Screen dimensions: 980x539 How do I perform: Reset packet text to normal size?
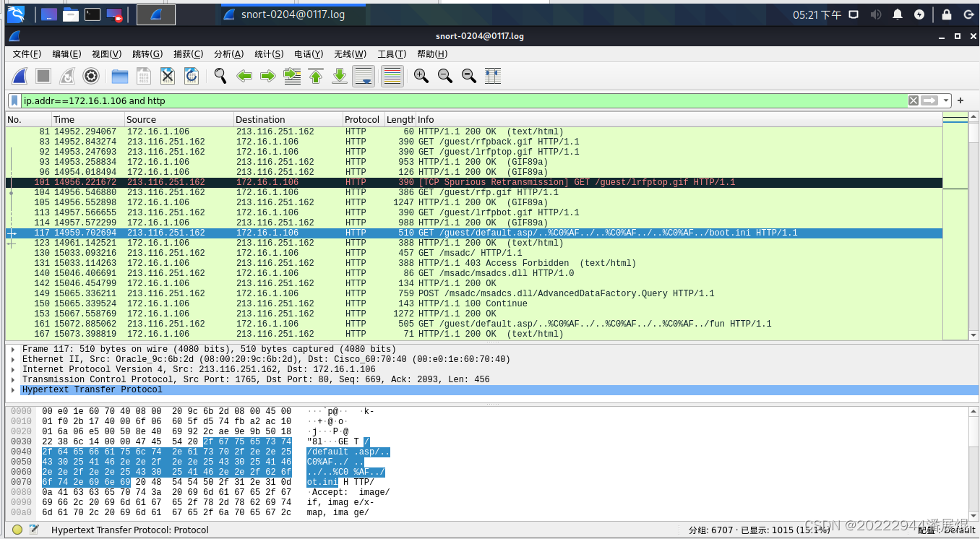click(x=469, y=76)
